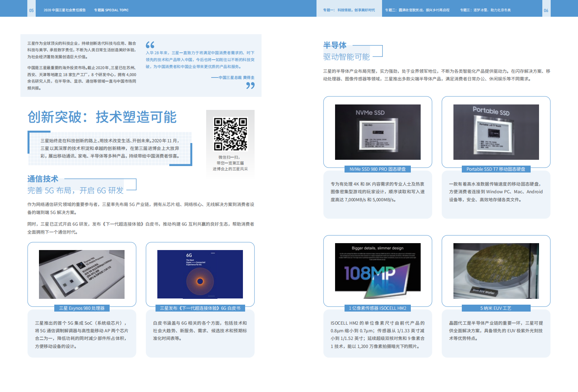Click the 创新突破：技术塑造可能 heading
The image size is (578, 392).
coord(102,117)
